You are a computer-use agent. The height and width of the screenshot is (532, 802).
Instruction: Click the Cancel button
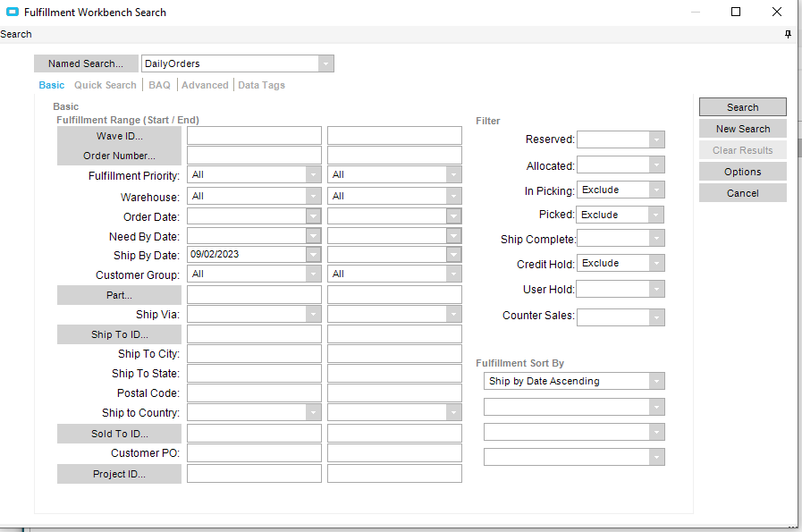(x=742, y=193)
